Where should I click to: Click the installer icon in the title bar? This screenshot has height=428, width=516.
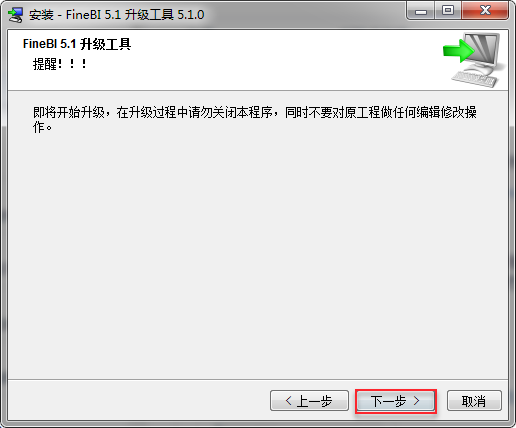coord(15,15)
